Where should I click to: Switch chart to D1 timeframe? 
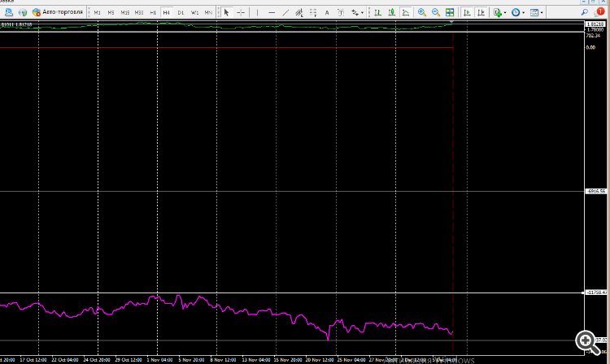(181, 13)
